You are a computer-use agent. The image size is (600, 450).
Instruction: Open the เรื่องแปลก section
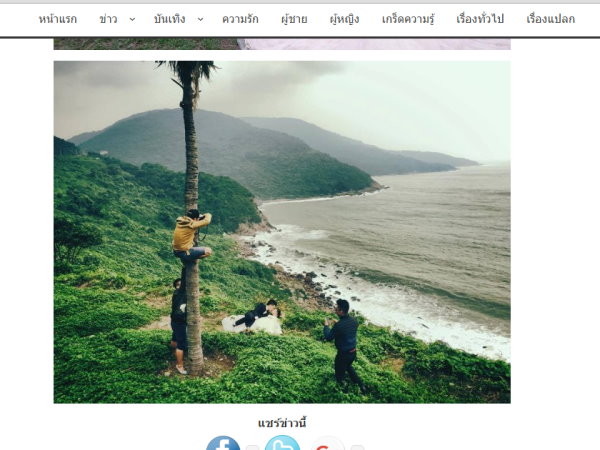point(550,19)
